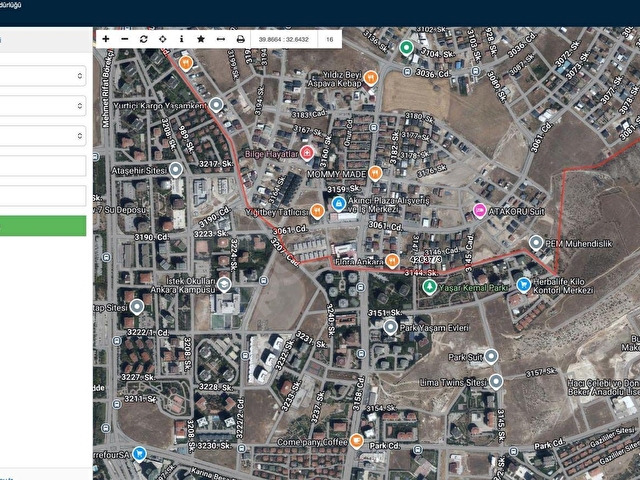The height and width of the screenshot is (480, 640).
Task: Select the Yiğitbey Tatlıcısı food marker
Action: [317, 211]
